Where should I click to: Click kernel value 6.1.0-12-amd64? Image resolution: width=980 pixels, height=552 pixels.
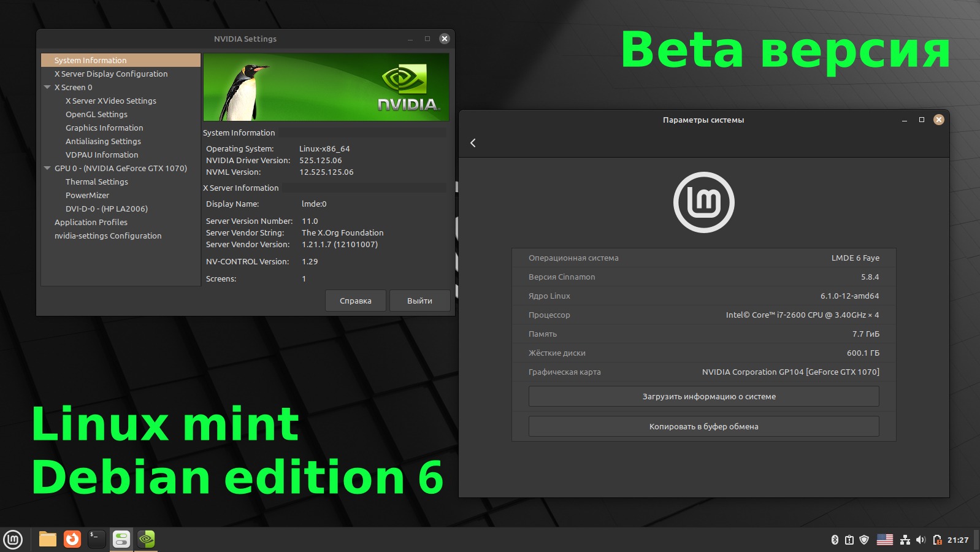tap(850, 296)
